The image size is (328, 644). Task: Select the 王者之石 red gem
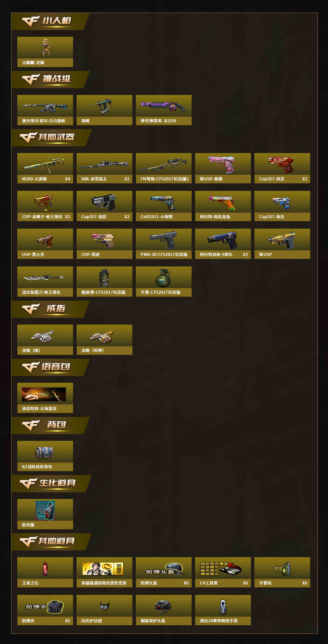click(45, 572)
